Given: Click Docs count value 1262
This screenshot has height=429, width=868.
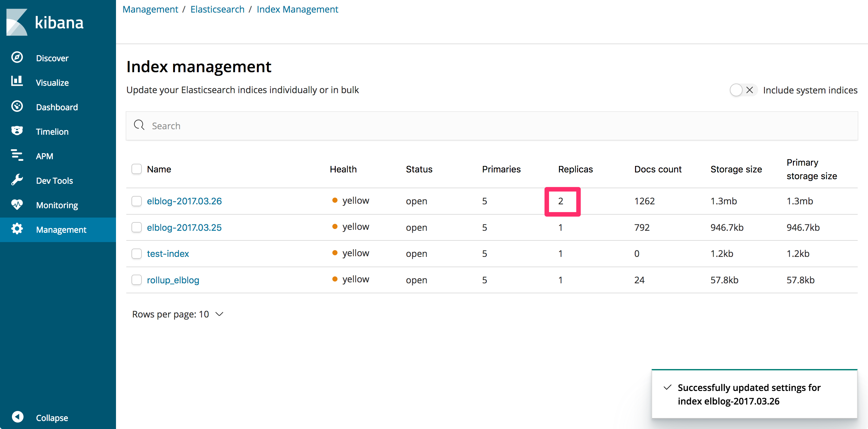Looking at the screenshot, I should click(644, 201).
